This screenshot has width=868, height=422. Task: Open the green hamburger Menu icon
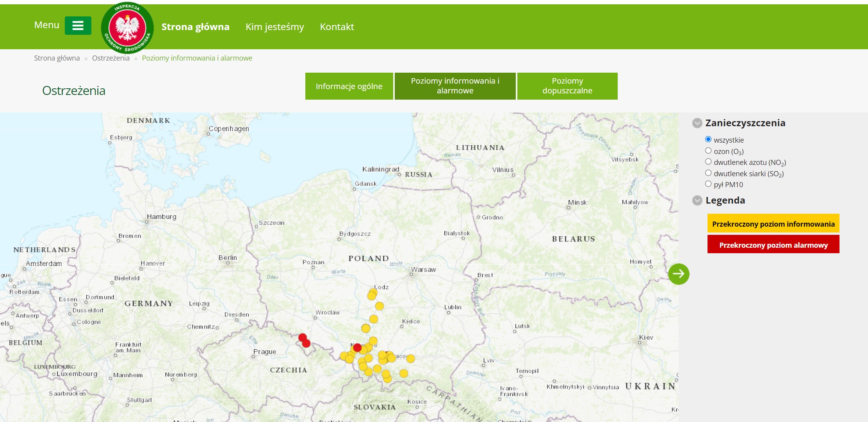coord(78,26)
